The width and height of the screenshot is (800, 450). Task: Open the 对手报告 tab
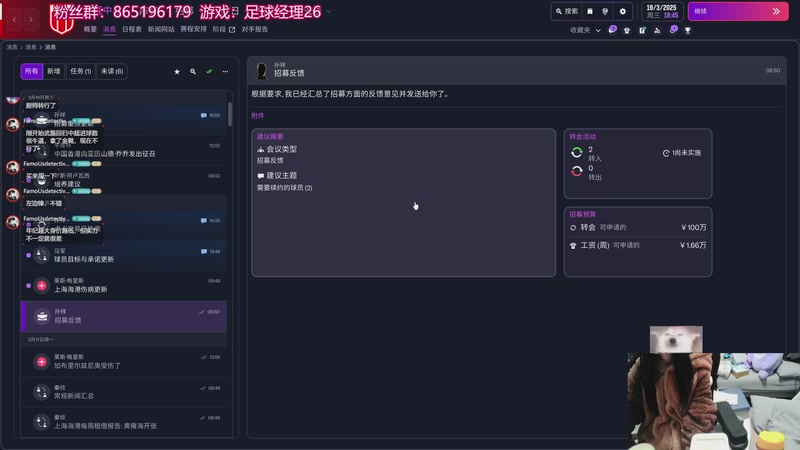click(255, 29)
